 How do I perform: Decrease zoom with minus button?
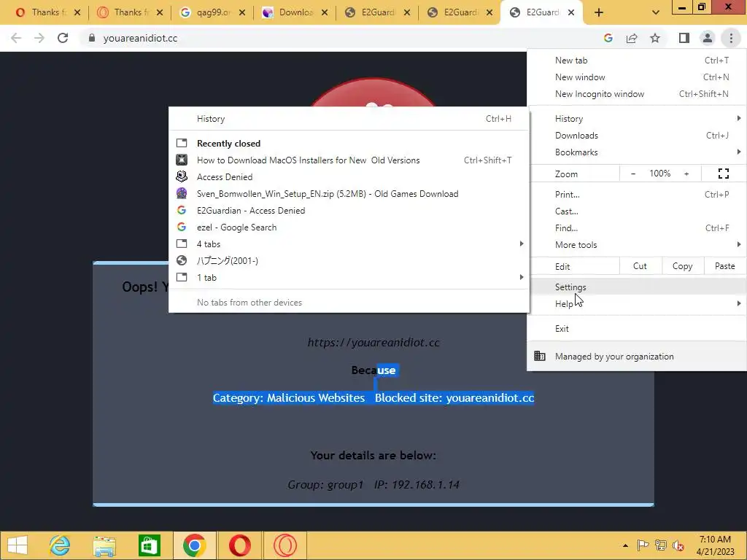633,174
